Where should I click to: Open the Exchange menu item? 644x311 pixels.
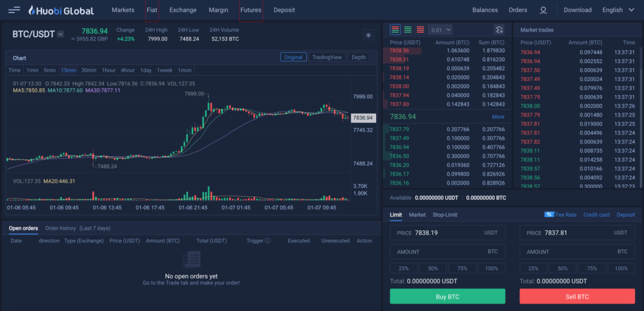click(183, 10)
